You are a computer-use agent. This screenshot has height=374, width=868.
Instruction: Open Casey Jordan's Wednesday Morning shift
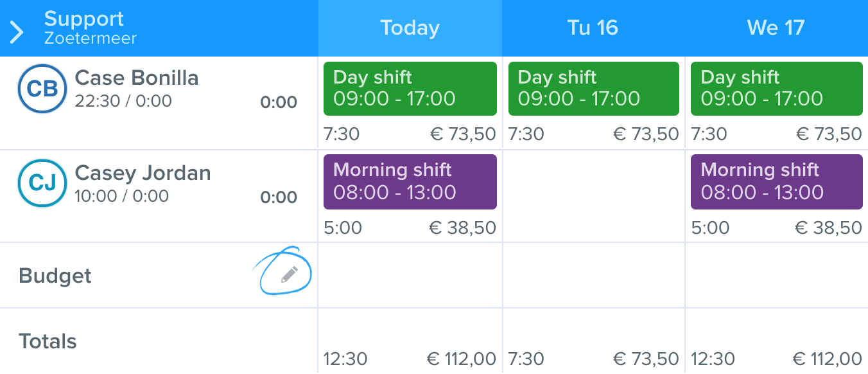tap(776, 182)
